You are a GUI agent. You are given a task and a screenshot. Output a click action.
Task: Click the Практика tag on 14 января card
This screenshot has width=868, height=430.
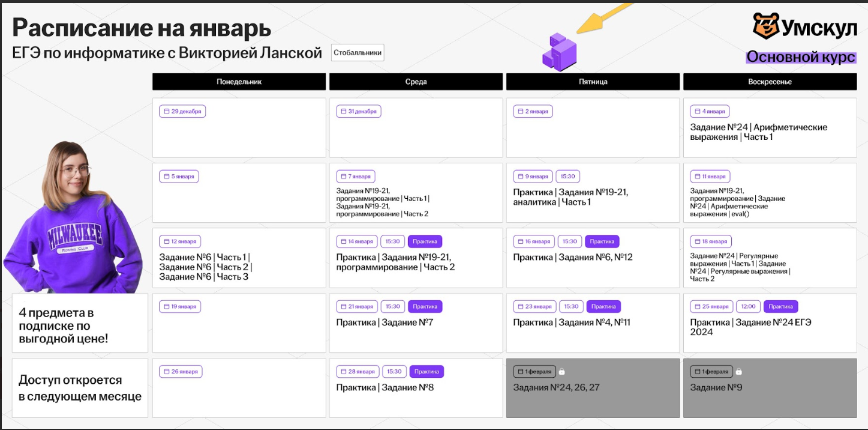[425, 241]
